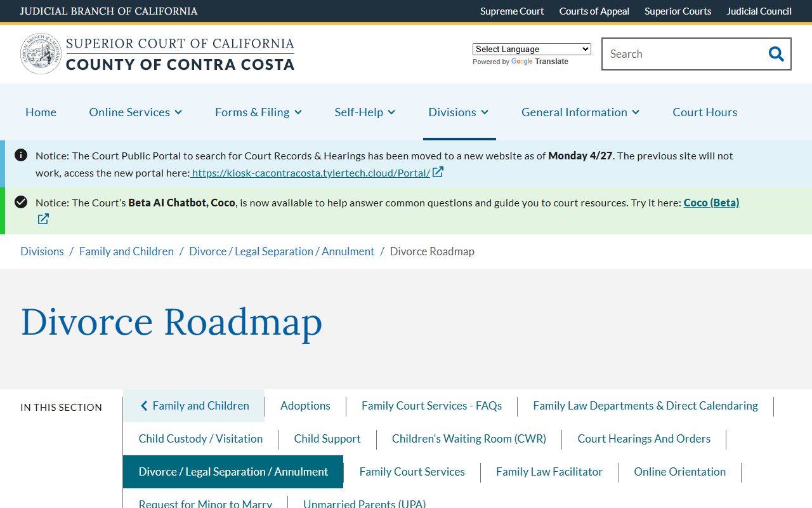Image resolution: width=812 pixels, height=508 pixels.
Task: Open the kiosk portal URL link
Action: [311, 172]
